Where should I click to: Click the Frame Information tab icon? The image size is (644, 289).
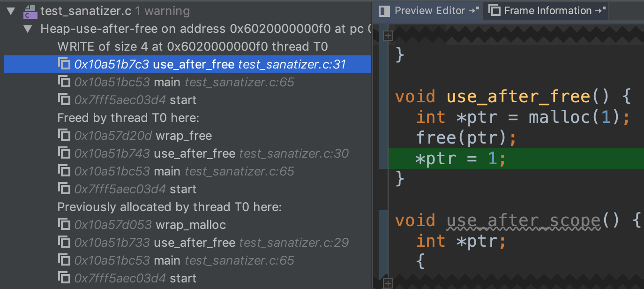[x=494, y=10]
